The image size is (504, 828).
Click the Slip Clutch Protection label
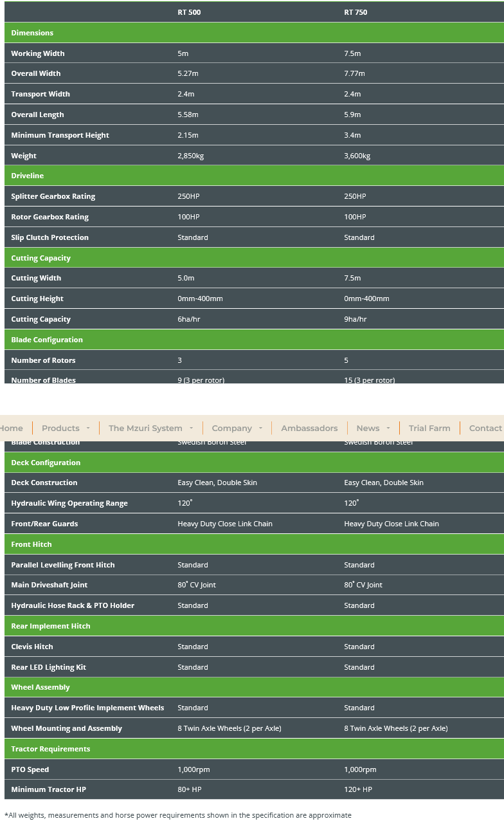tap(50, 237)
